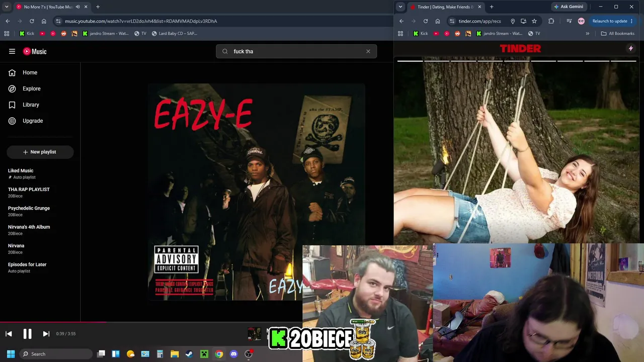The height and width of the screenshot is (362, 644).
Task: Mute the YouTube Music tab audio
Action: (77, 7)
